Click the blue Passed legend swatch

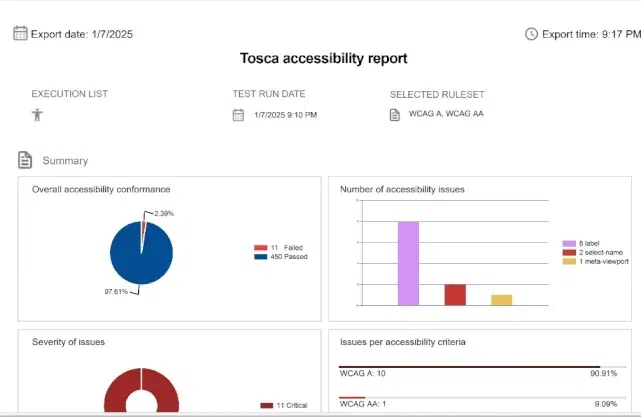(261, 257)
